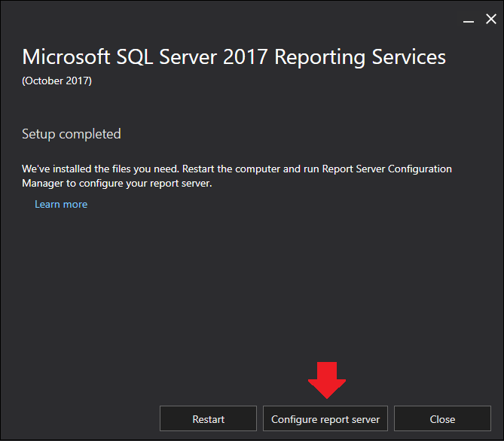
Task: Dismiss the installer with the Close button
Action: (442, 418)
